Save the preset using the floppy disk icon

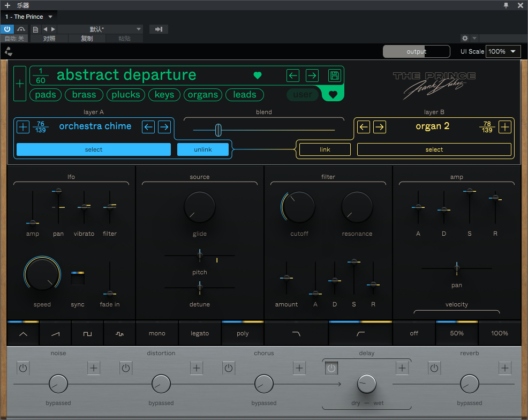coord(334,76)
